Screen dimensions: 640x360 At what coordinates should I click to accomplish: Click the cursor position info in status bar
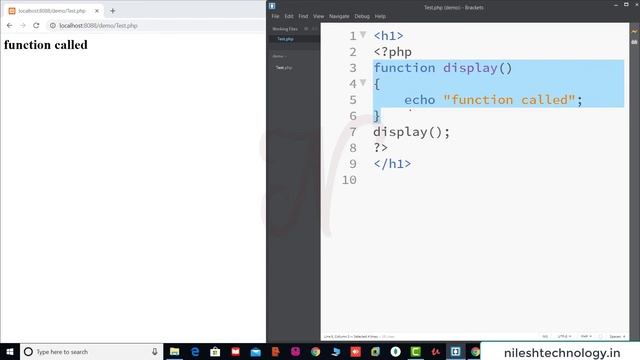tap(359, 337)
